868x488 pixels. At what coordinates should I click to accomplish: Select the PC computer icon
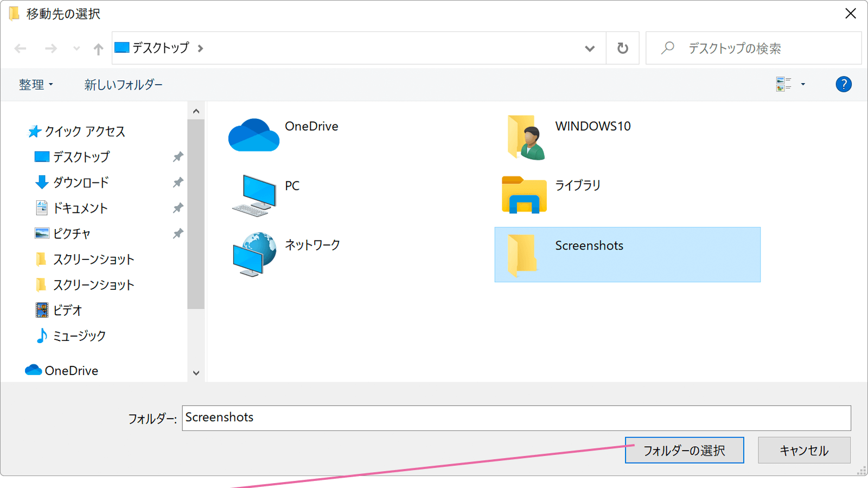pos(254,195)
